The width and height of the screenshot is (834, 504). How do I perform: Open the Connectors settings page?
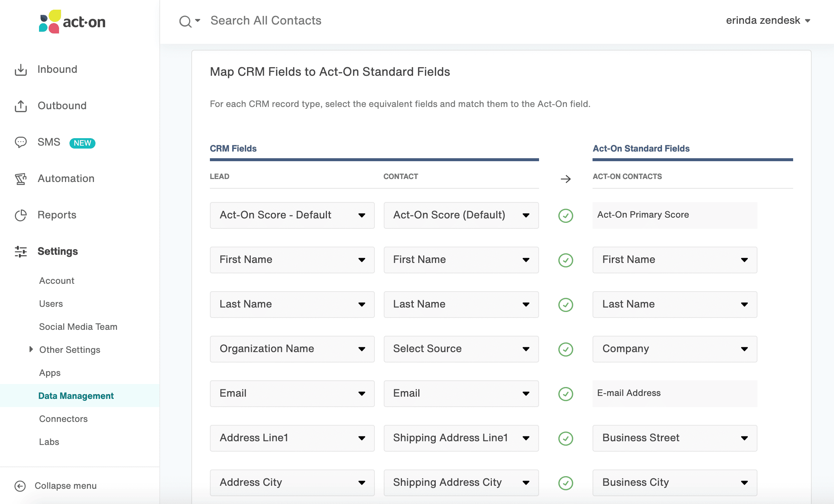click(64, 419)
